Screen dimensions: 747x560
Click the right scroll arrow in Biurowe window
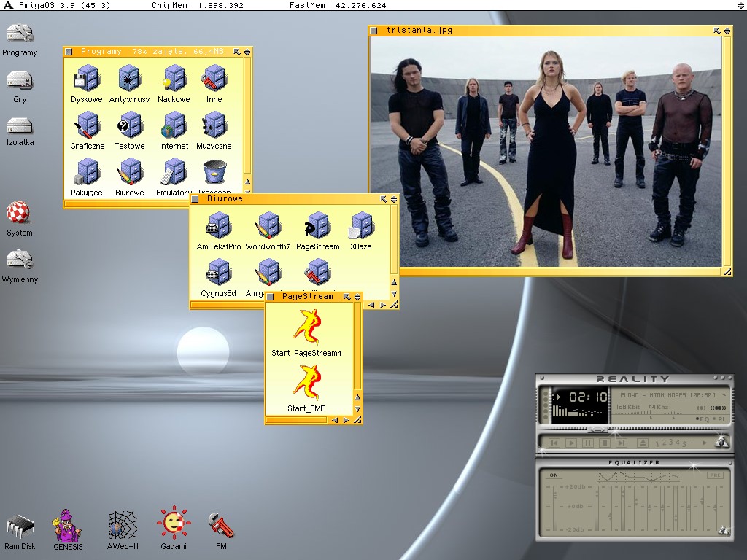[x=382, y=305]
